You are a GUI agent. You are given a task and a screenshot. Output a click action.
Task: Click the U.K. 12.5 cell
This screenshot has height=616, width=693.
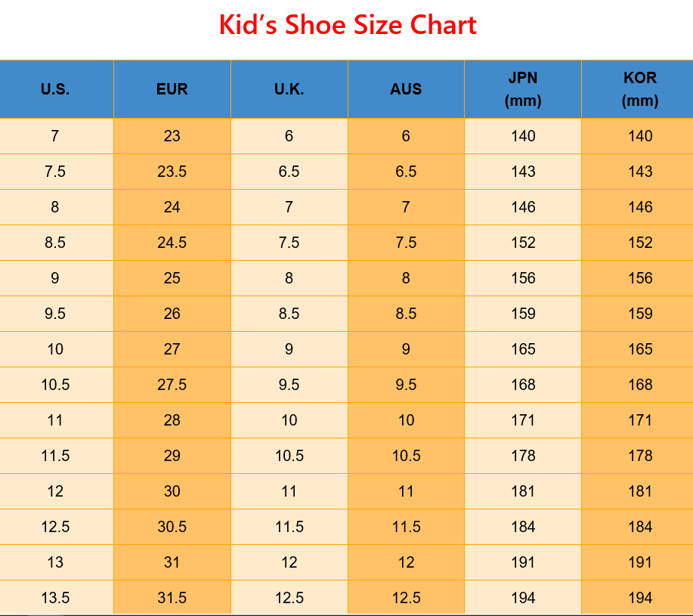click(x=289, y=598)
